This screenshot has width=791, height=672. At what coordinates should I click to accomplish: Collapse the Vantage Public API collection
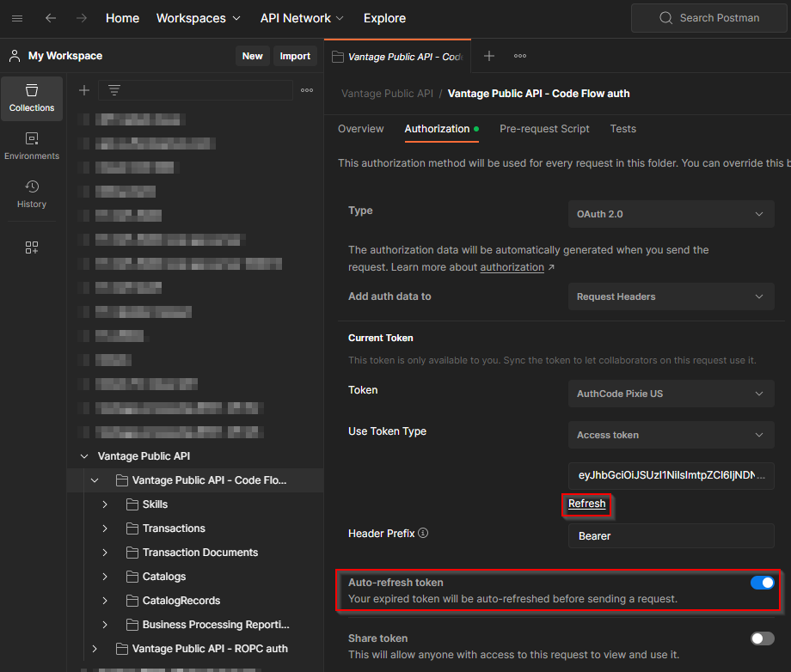pyautogui.click(x=84, y=456)
